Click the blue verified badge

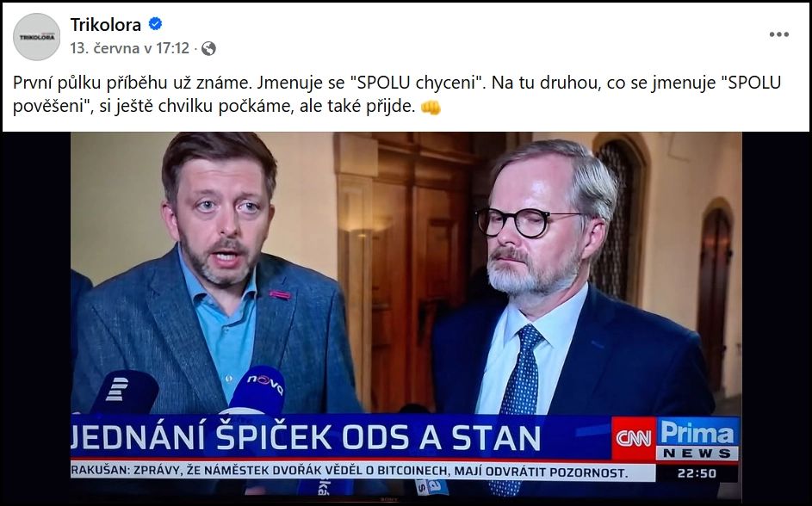(155, 24)
